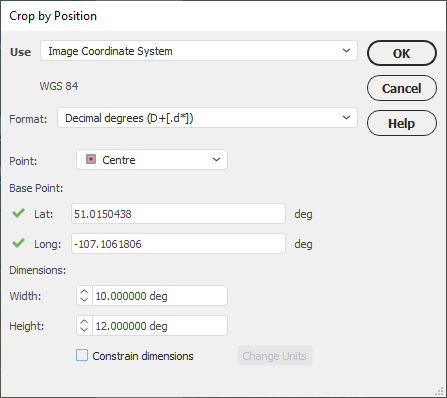
Task: Decrease Height using down arrow
Action: (x=84, y=329)
